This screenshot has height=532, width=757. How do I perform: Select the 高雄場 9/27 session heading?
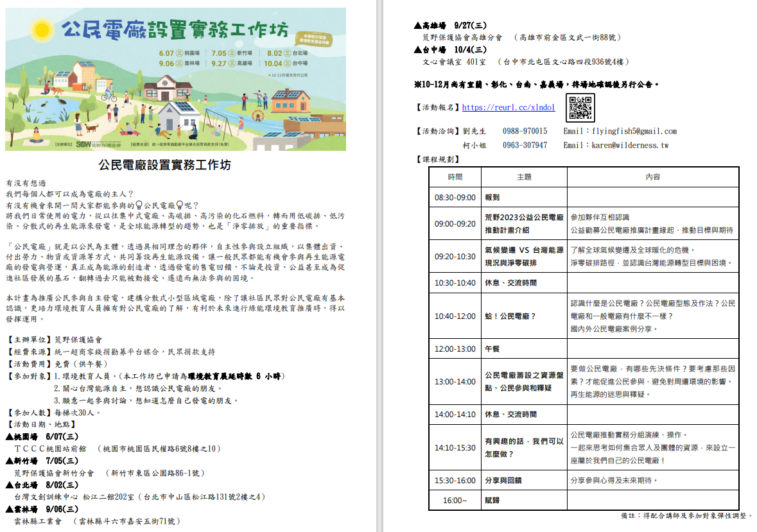click(x=451, y=26)
